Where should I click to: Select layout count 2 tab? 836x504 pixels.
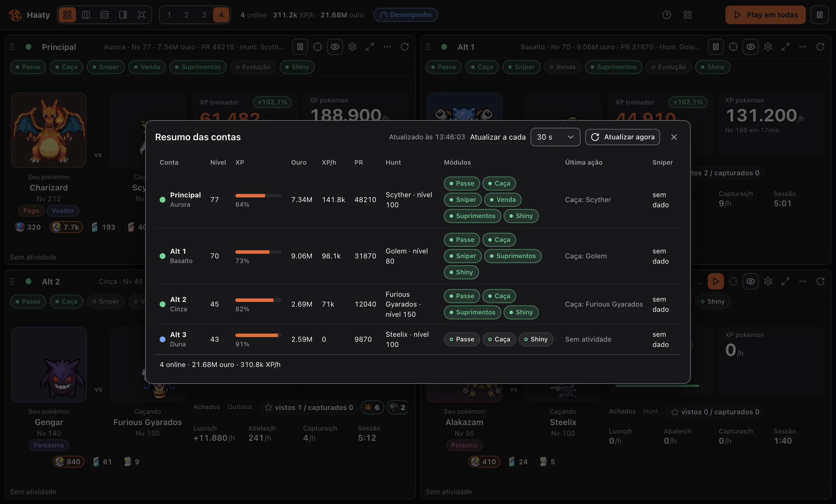coord(186,15)
